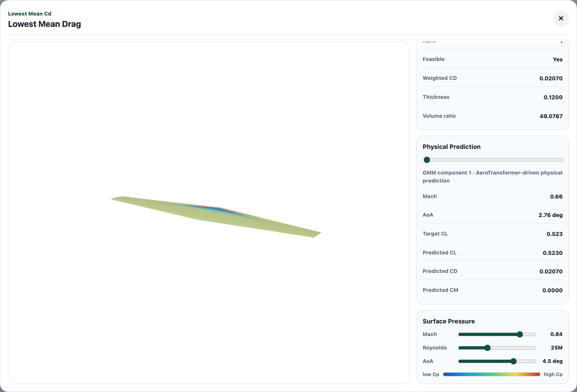Click the Surface Pressure AoA value 4.5 deg
The width and height of the screenshot is (577, 392).
point(553,361)
